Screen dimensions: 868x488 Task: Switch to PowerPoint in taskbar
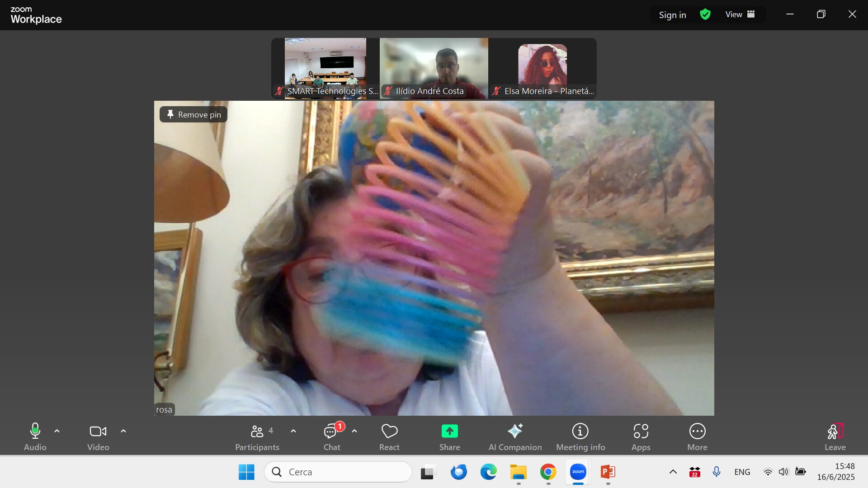pos(608,472)
